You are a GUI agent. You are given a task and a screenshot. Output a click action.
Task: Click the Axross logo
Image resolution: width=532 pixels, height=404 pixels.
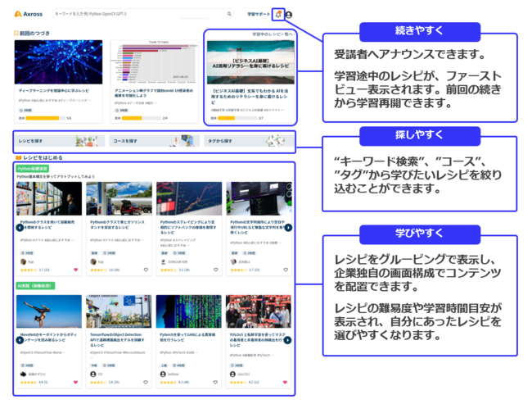[29, 14]
